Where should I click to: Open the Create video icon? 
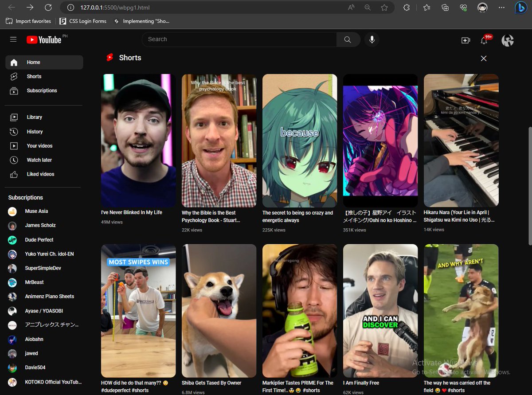pyautogui.click(x=465, y=40)
